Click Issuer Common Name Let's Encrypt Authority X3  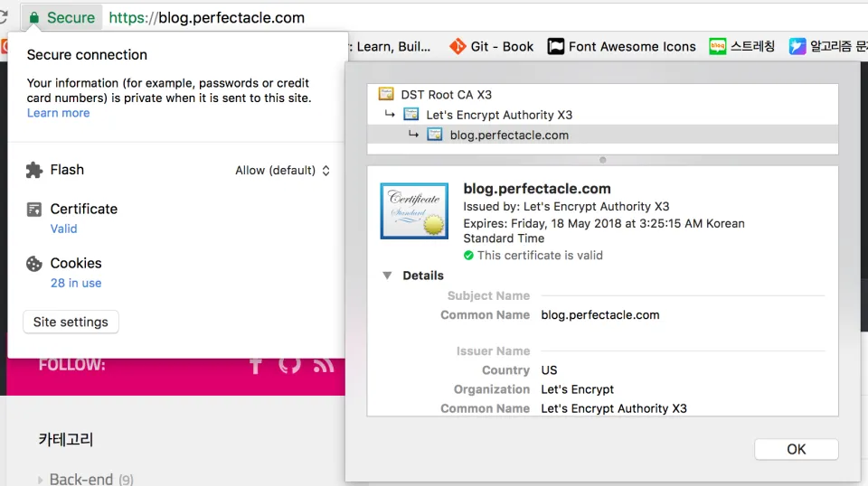pos(614,408)
